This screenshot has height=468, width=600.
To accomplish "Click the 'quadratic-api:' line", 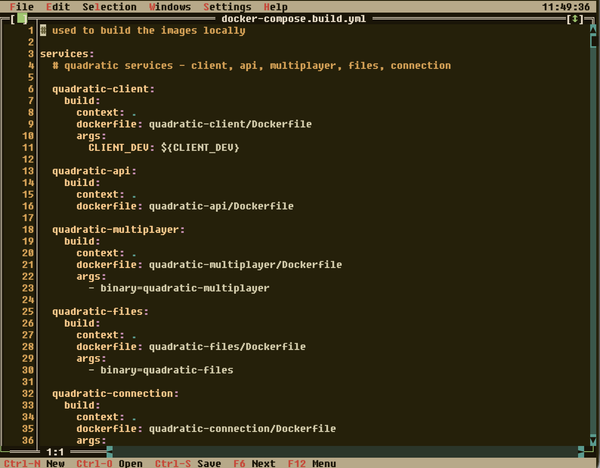I will 94,171.
